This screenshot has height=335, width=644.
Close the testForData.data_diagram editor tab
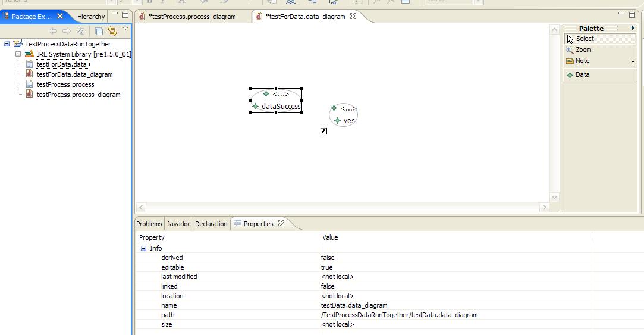tap(353, 16)
